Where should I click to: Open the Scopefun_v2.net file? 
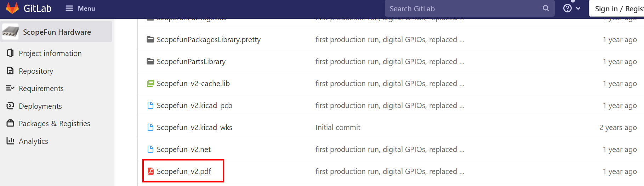(183, 150)
